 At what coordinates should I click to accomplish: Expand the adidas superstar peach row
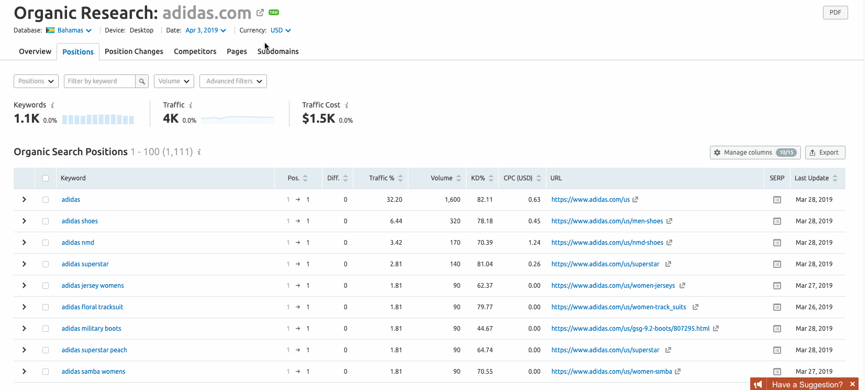point(24,350)
